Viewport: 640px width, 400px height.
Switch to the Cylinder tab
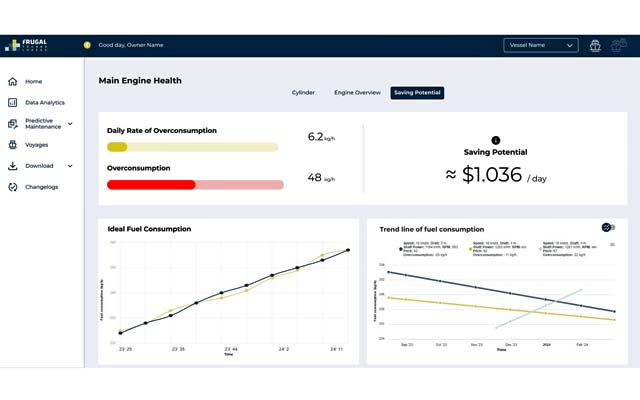(303, 92)
